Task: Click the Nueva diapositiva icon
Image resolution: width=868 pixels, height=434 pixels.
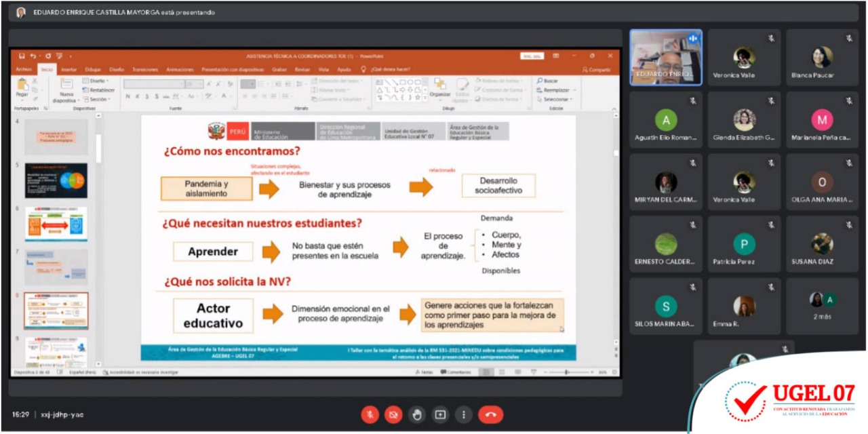Action: pyautogui.click(x=66, y=88)
